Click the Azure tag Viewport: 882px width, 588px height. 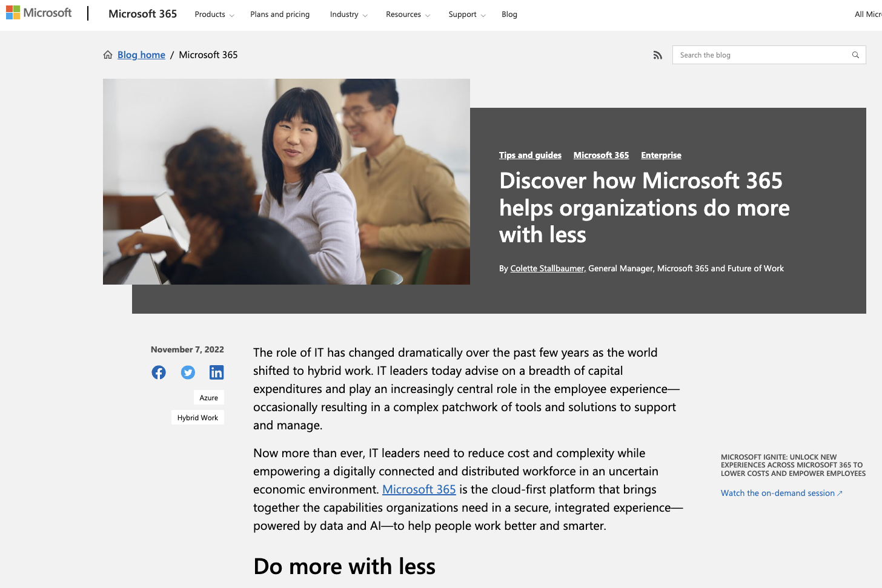(x=209, y=398)
